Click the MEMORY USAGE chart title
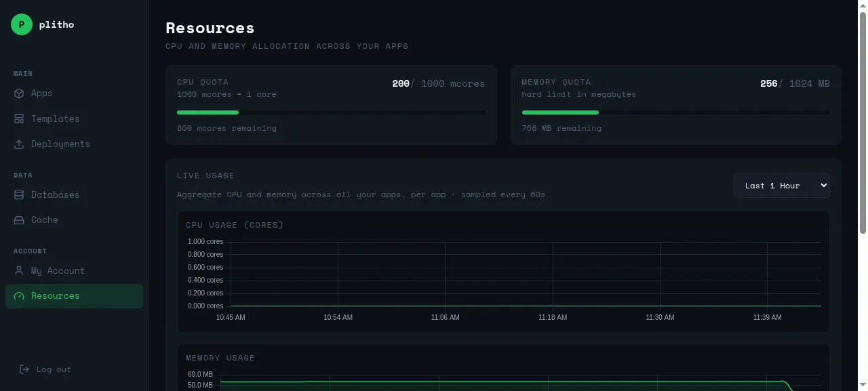The height and width of the screenshot is (391, 868). (220, 358)
